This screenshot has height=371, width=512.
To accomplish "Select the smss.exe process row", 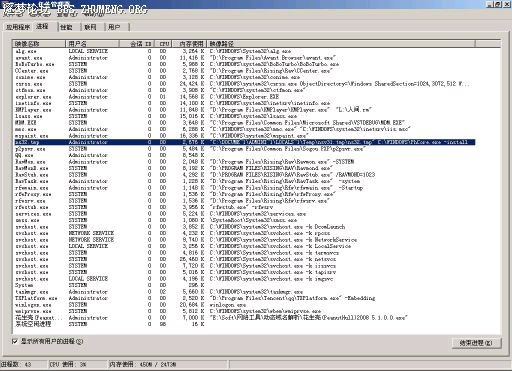I will point(244,220).
